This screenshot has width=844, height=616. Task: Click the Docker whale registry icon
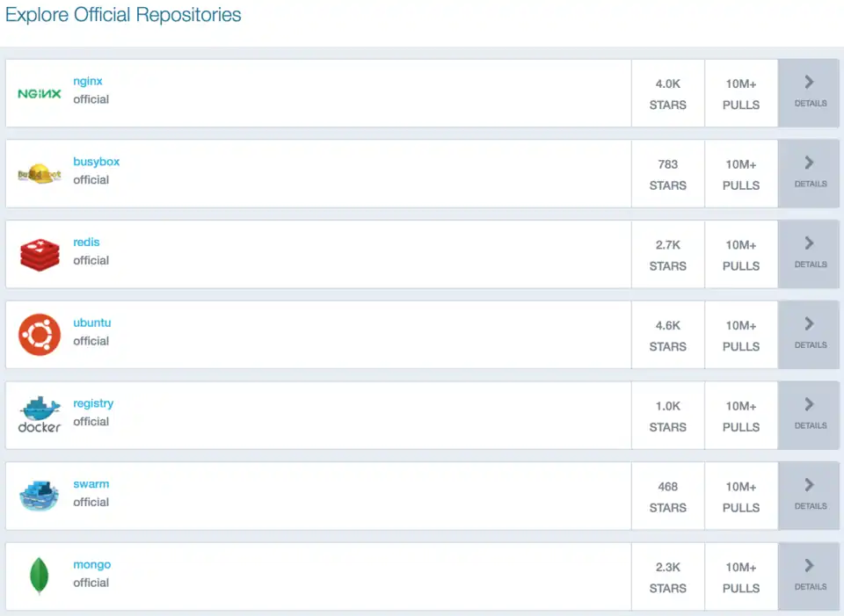[38, 413]
